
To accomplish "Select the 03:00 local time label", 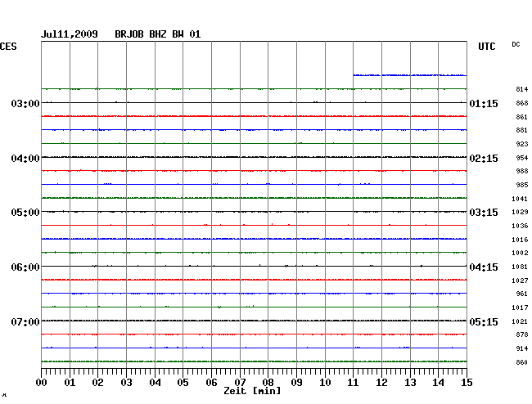I will (25, 103).
